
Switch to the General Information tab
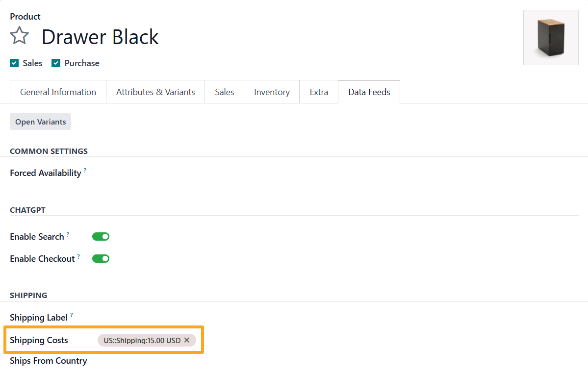click(x=57, y=92)
